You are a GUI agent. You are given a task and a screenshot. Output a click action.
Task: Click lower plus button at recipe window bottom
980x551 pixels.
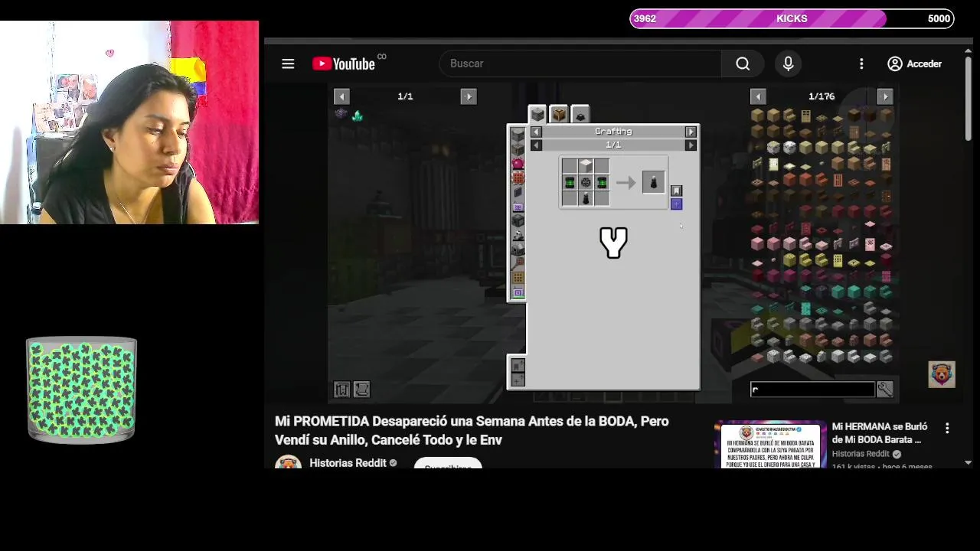(518, 380)
